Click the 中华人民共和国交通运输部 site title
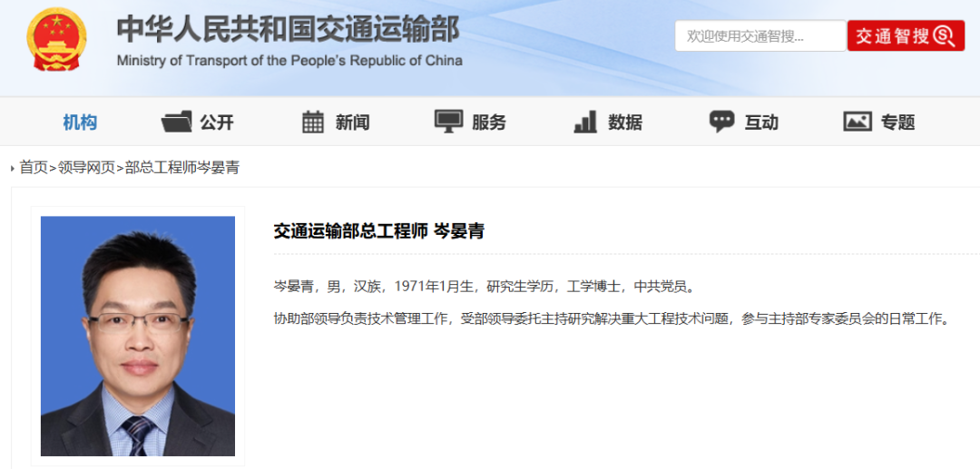 pos(289,29)
